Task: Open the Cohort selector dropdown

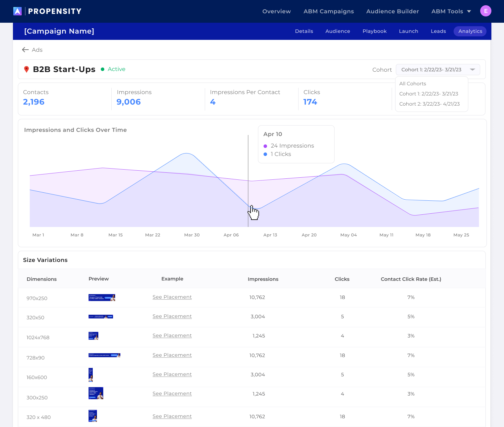Action: pyautogui.click(x=438, y=70)
